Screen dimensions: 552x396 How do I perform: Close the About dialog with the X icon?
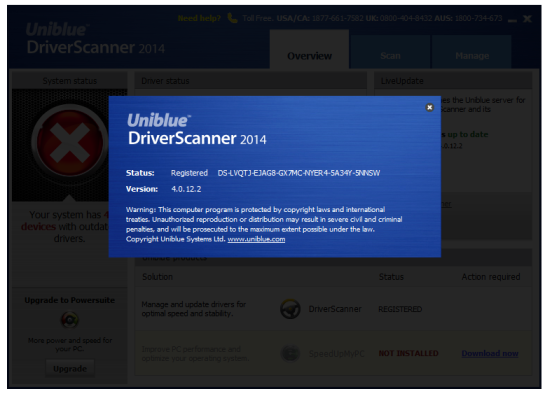click(429, 107)
